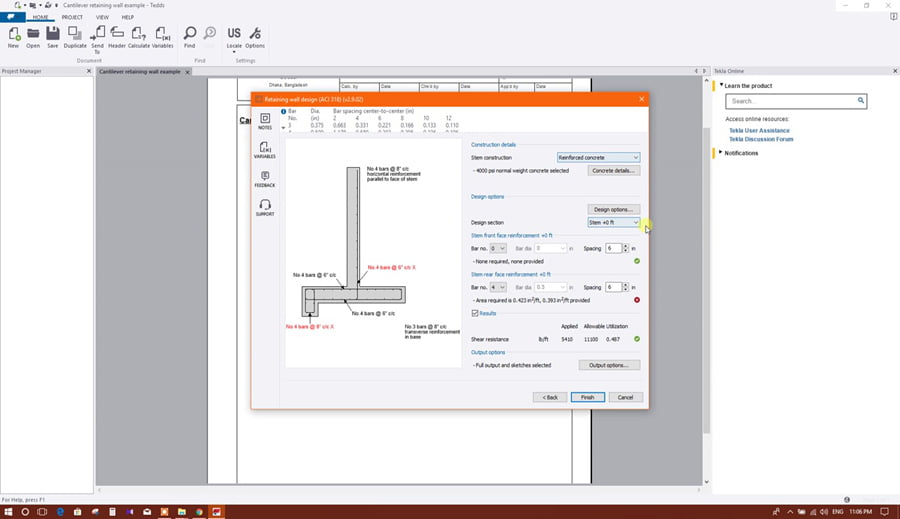Click the Tedds application button
Screen dimensions: 900x519
point(12,17)
